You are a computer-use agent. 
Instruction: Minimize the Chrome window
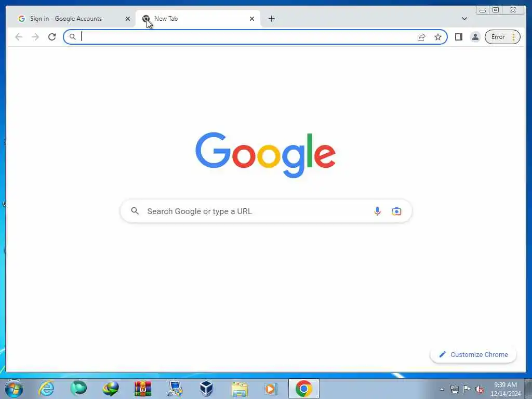pos(483,10)
